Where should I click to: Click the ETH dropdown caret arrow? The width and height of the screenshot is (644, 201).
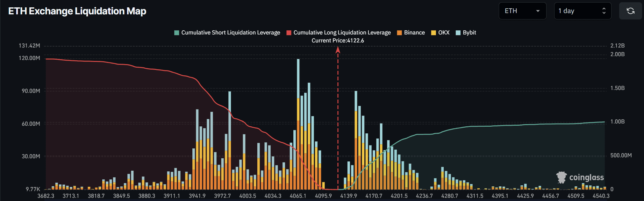[538, 11]
